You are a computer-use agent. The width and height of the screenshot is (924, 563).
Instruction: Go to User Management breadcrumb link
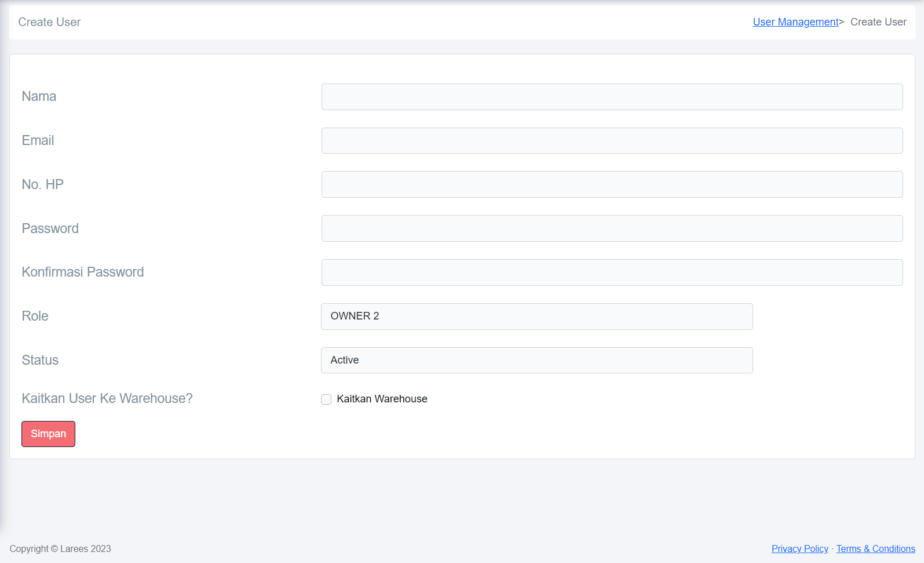[795, 22]
